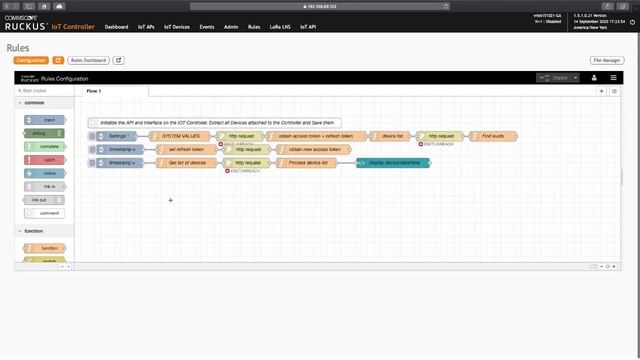Image resolution: width=640 pixels, height=360 pixels.
Task: Open the hamburger menu in Rules Configuration
Action: point(613,78)
